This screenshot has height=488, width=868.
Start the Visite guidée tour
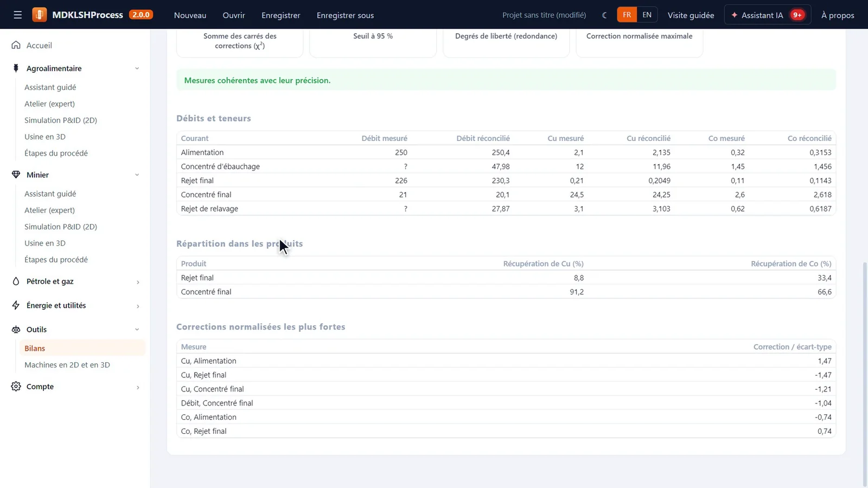pos(691,15)
